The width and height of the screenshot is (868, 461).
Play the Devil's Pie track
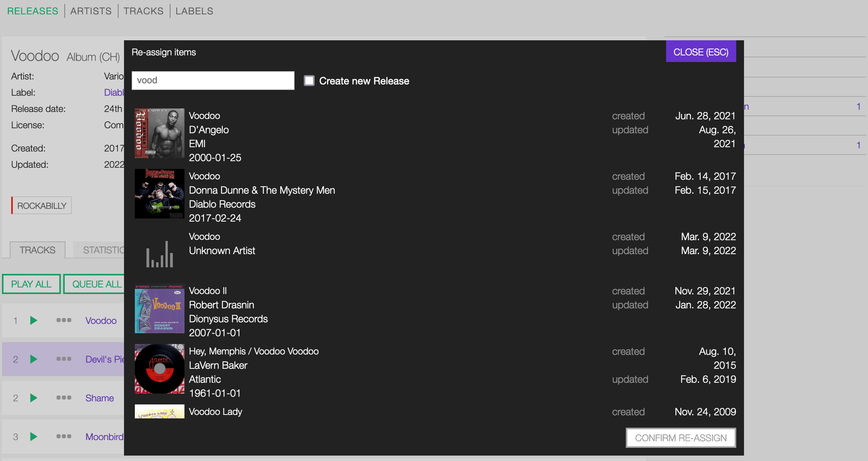[34, 359]
